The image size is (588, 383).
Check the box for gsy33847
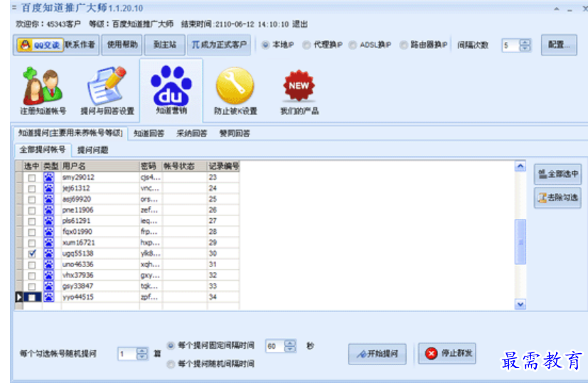click(32, 286)
